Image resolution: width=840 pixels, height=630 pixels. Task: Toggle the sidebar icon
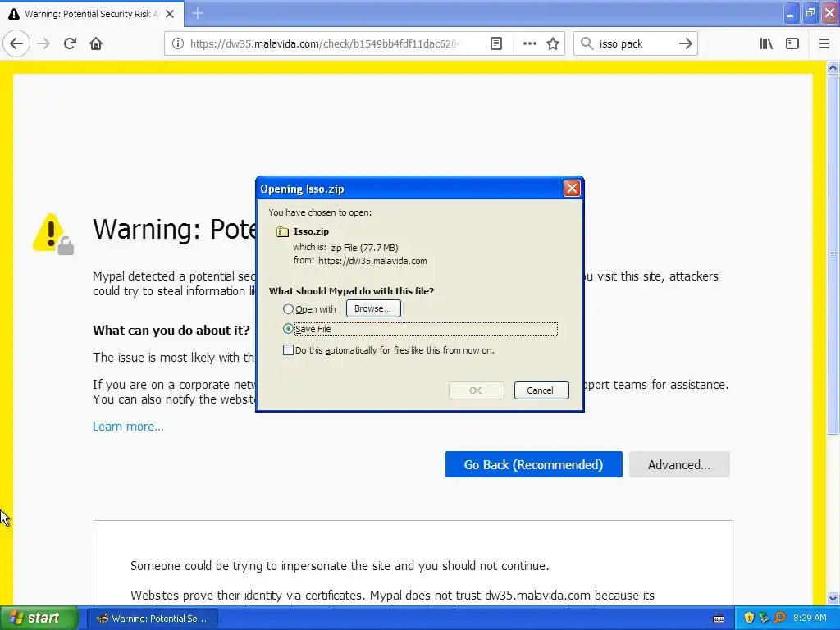(792, 43)
